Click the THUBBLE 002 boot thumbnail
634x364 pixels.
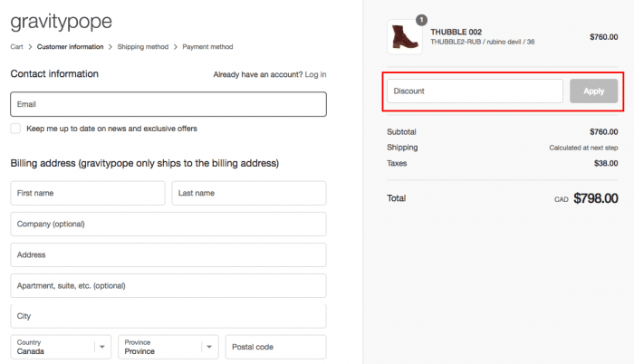click(405, 37)
